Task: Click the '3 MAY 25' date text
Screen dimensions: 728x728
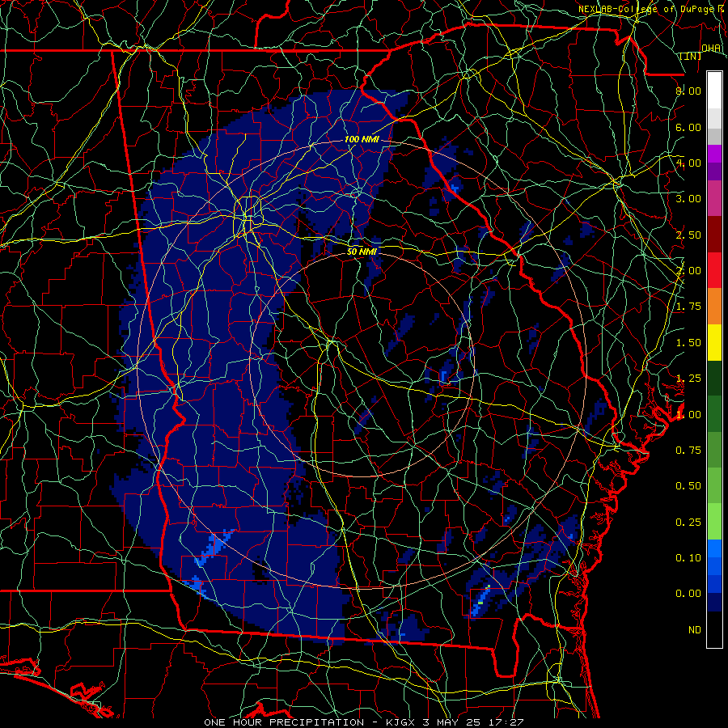Action: [x=453, y=722]
